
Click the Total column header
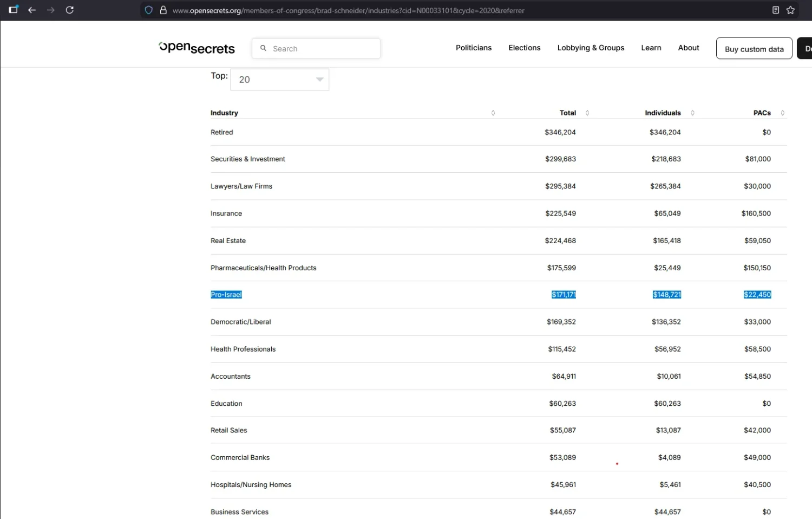pyautogui.click(x=568, y=113)
